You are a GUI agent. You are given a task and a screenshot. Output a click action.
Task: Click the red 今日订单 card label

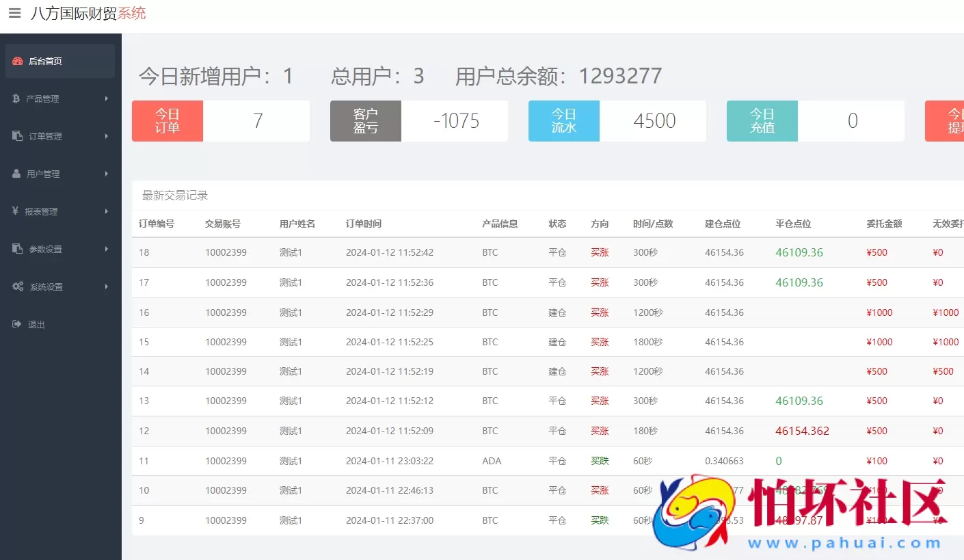click(x=167, y=121)
